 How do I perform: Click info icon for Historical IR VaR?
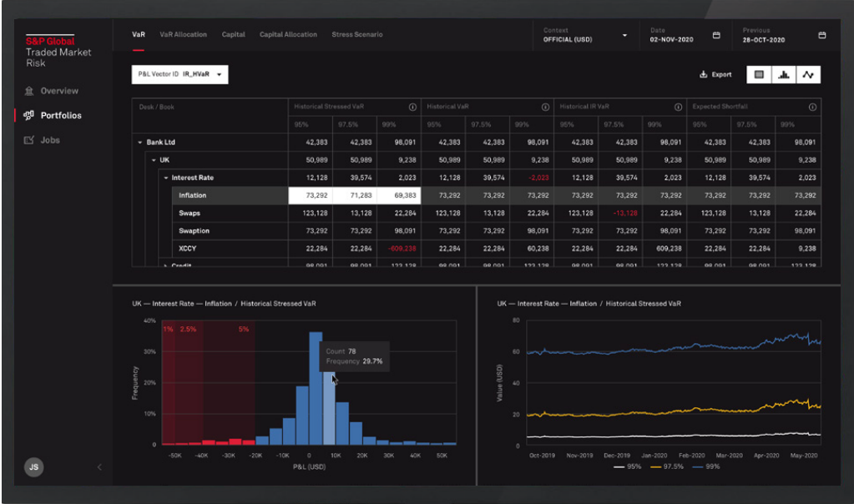point(678,107)
